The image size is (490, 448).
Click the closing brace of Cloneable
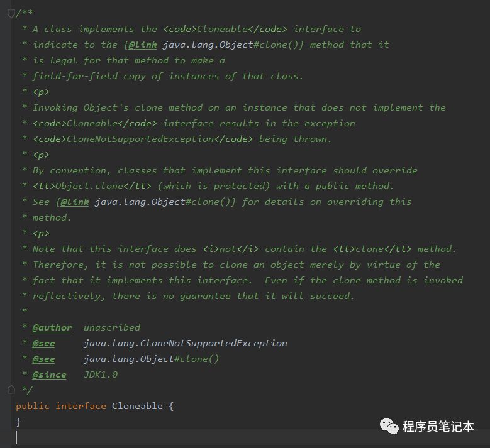19,422
